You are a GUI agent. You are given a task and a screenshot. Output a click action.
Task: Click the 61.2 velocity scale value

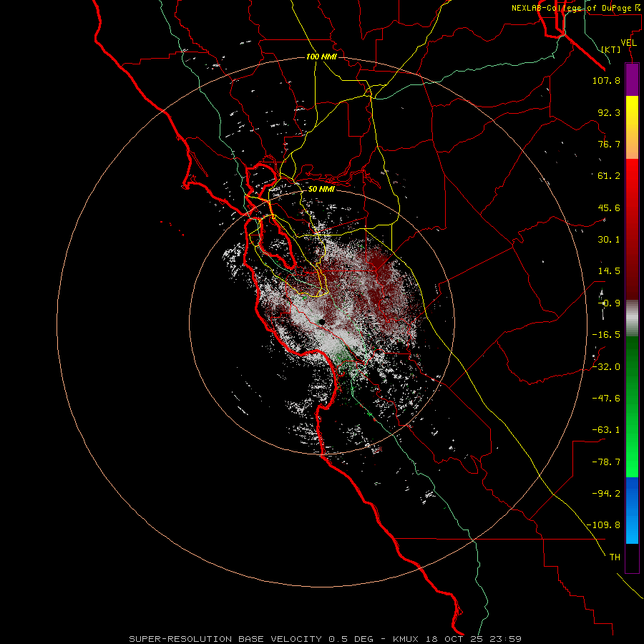pos(609,176)
